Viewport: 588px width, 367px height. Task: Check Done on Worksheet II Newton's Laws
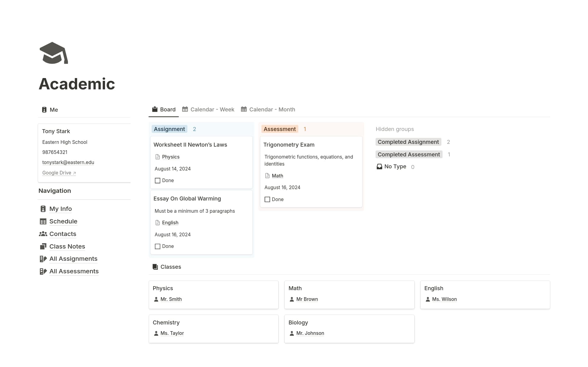pos(158,181)
